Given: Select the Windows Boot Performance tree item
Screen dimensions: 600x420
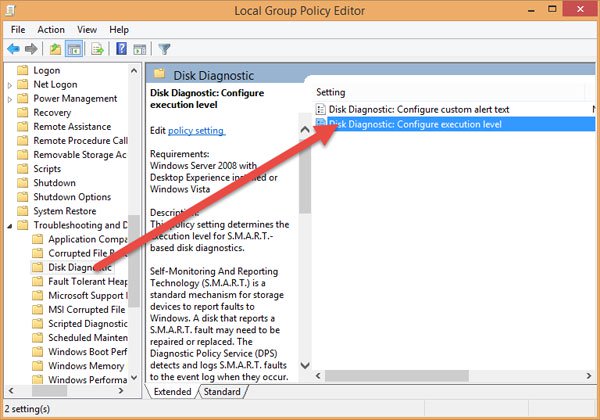Looking at the screenshot, I should tap(88, 352).
